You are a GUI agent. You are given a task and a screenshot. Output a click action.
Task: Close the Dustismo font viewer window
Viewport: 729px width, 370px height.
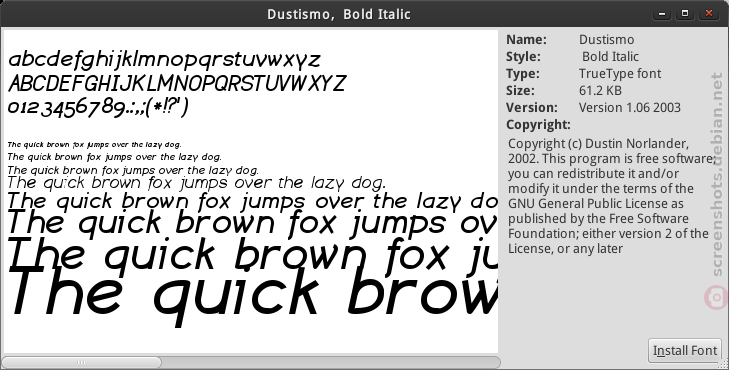(709, 13)
